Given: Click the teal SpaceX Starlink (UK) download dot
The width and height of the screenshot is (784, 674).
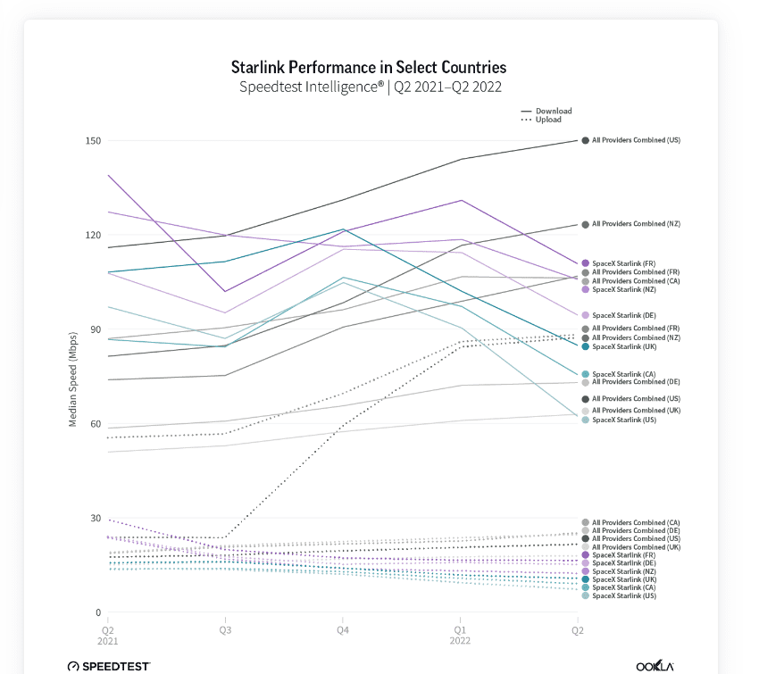Looking at the screenshot, I should point(585,346).
